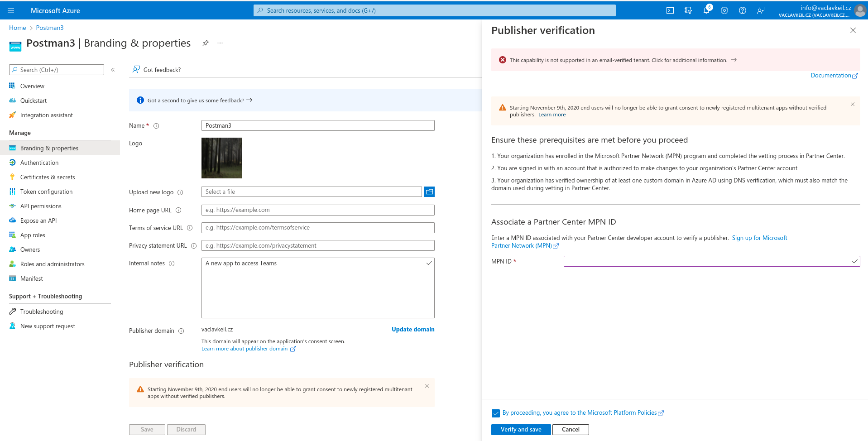Click Learn more in the panel warning

click(x=551, y=115)
